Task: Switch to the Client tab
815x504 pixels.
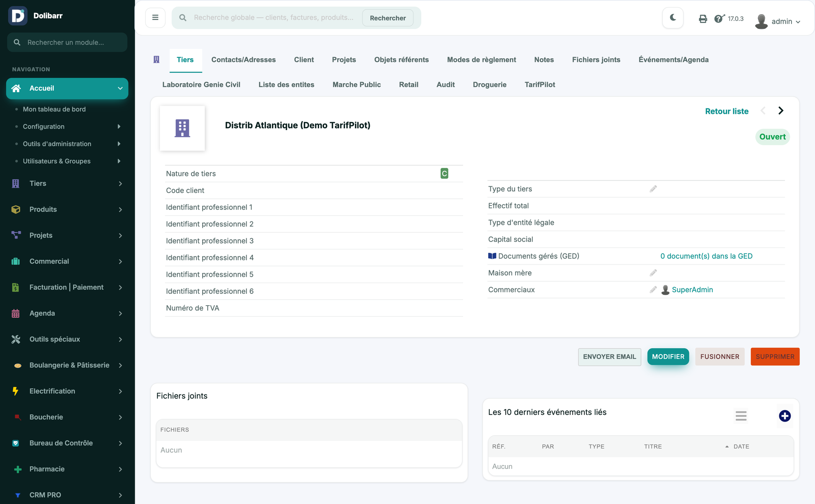Action: click(304, 59)
